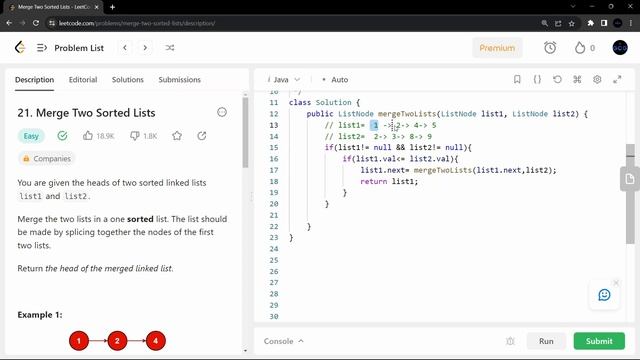Click the Run button
Screen dimensions: 640x360
[x=546, y=341]
